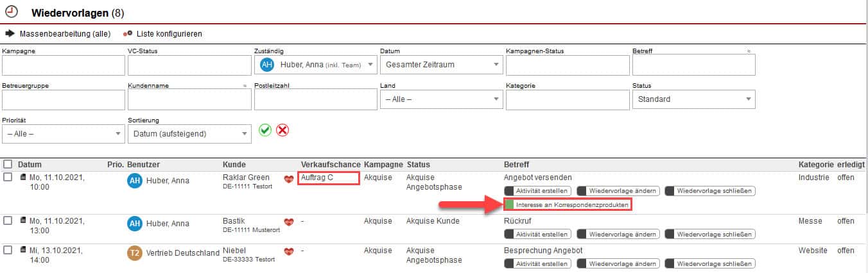Click the green Interesse an Korrespondenzprodukten tag
This screenshot has height=273, width=868.
coord(567,205)
